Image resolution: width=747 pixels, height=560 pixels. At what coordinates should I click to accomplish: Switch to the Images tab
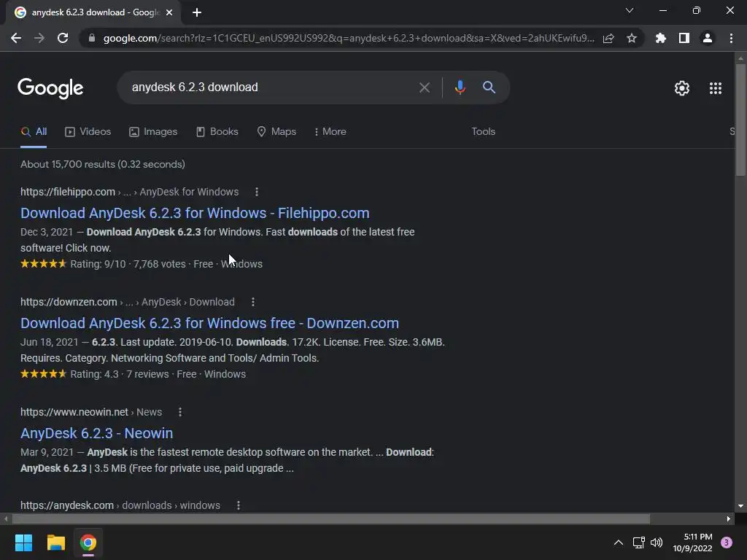[153, 132]
